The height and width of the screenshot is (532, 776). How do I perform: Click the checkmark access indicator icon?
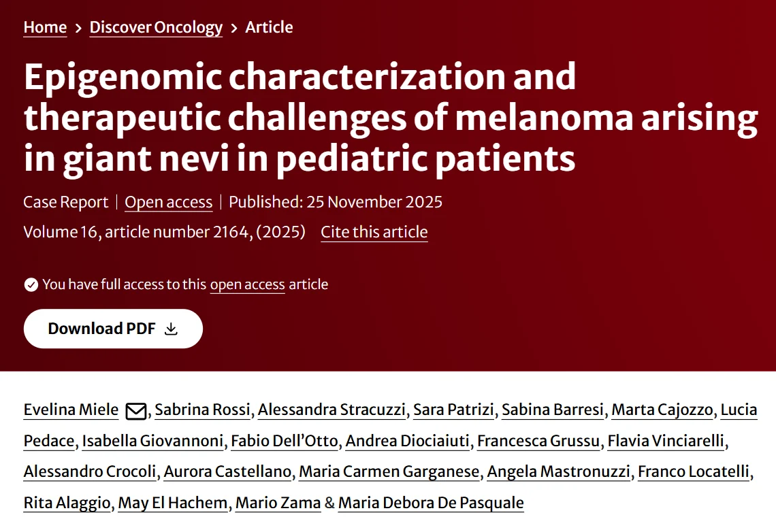coord(31,284)
